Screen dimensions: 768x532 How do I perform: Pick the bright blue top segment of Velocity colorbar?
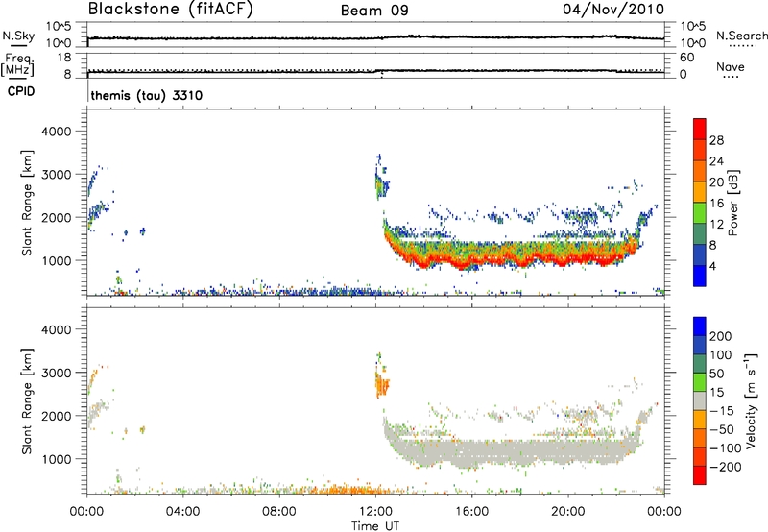700,326
